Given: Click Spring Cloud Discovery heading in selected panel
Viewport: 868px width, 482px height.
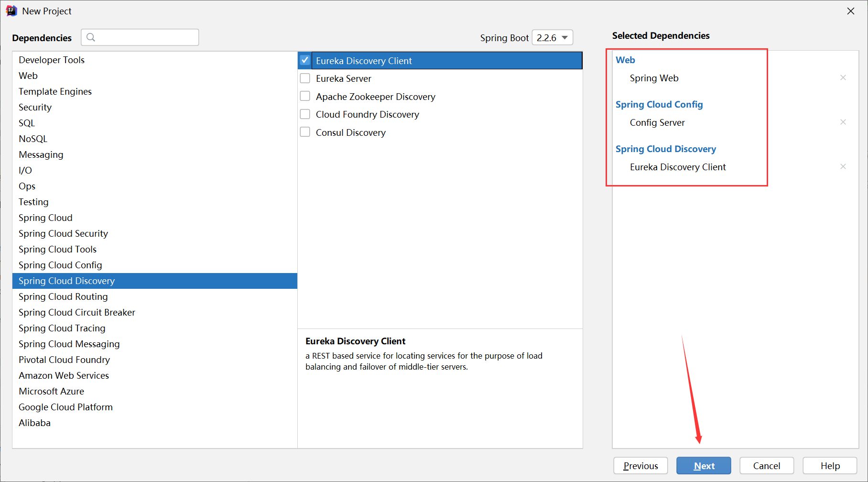Looking at the screenshot, I should click(666, 149).
